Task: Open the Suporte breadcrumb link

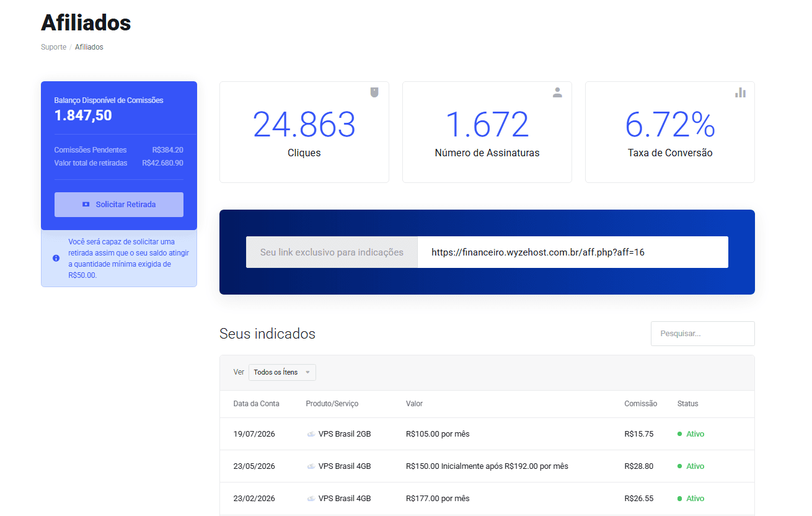Action: tap(54, 47)
